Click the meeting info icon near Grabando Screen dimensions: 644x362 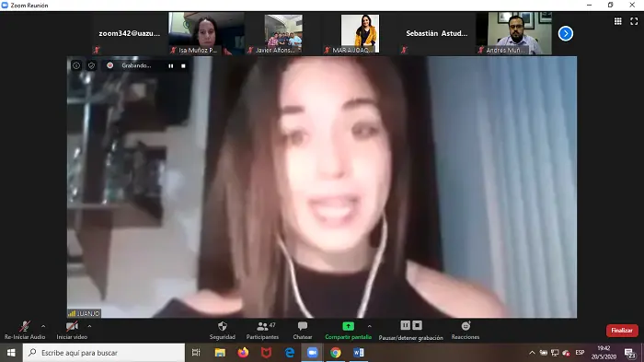click(x=76, y=65)
